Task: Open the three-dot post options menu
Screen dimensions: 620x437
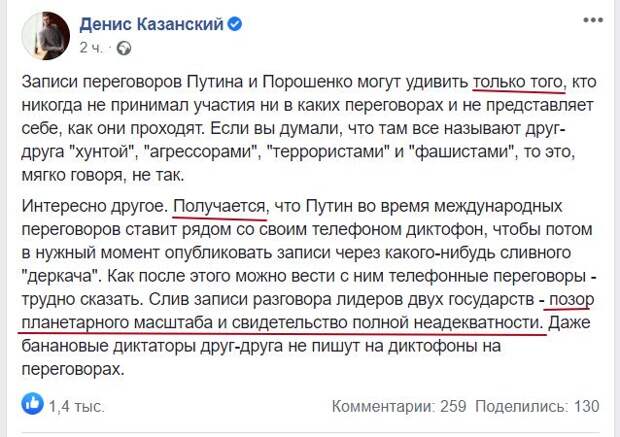Action: pyautogui.click(x=593, y=21)
